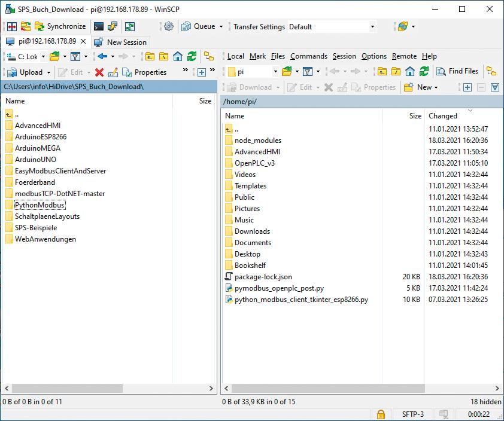Click remote panel filter icon

(308, 71)
